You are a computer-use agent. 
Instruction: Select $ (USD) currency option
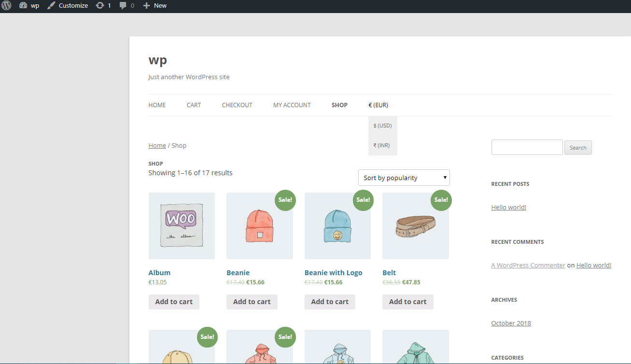coord(383,126)
